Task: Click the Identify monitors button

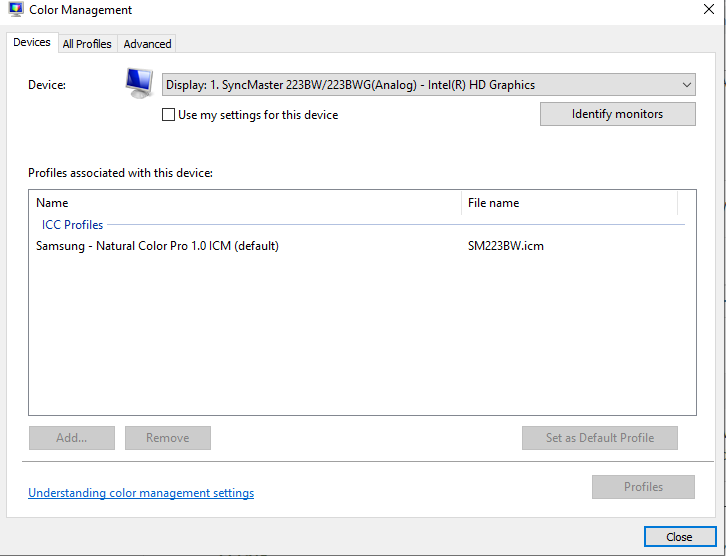Action: point(618,114)
